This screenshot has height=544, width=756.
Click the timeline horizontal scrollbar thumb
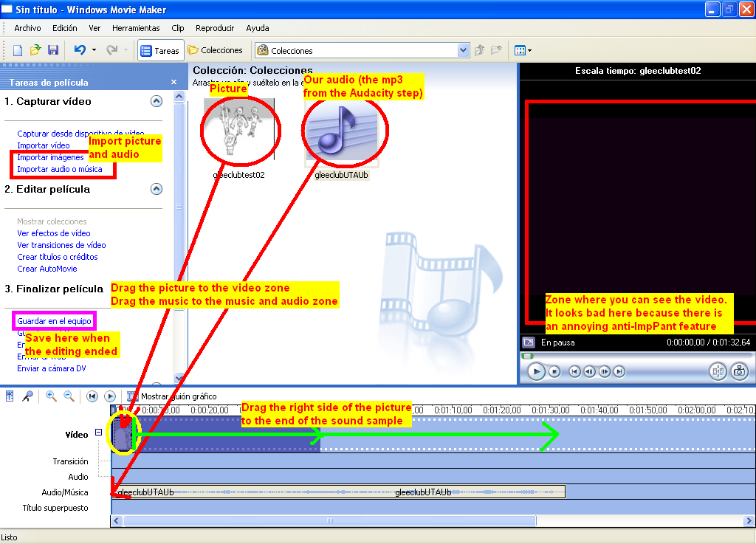(330, 520)
